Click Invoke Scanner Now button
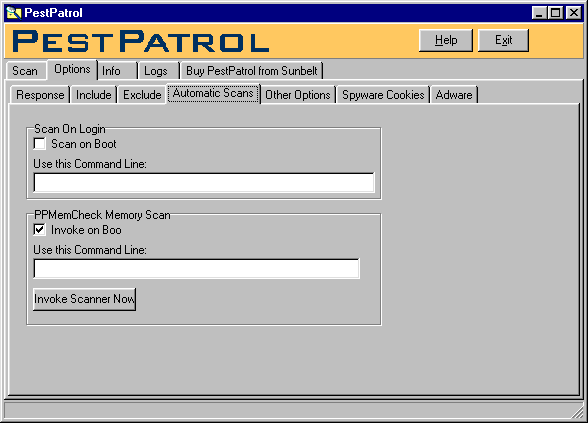Screen dimensions: 588x423 point(84,299)
